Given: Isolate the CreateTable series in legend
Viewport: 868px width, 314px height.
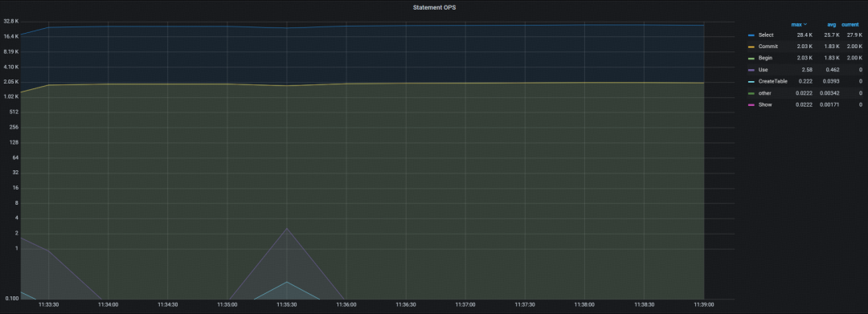Looking at the screenshot, I should (773, 81).
